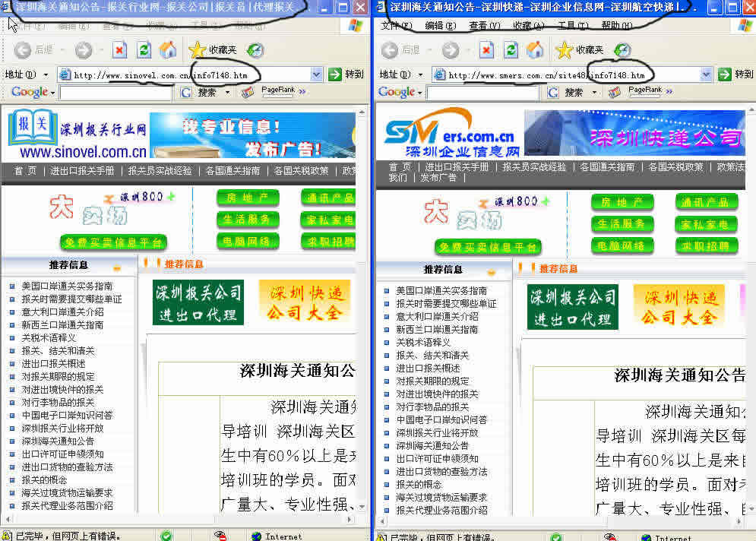Viewport: 756px width, 541px height.
Task: Refresh the page in left sinovel window
Action: click(144, 49)
